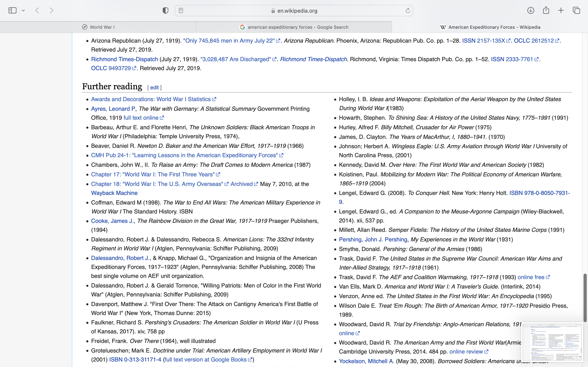Open Pershing, John J. Pershing link
This screenshot has height=367, width=588.
tap(373, 240)
